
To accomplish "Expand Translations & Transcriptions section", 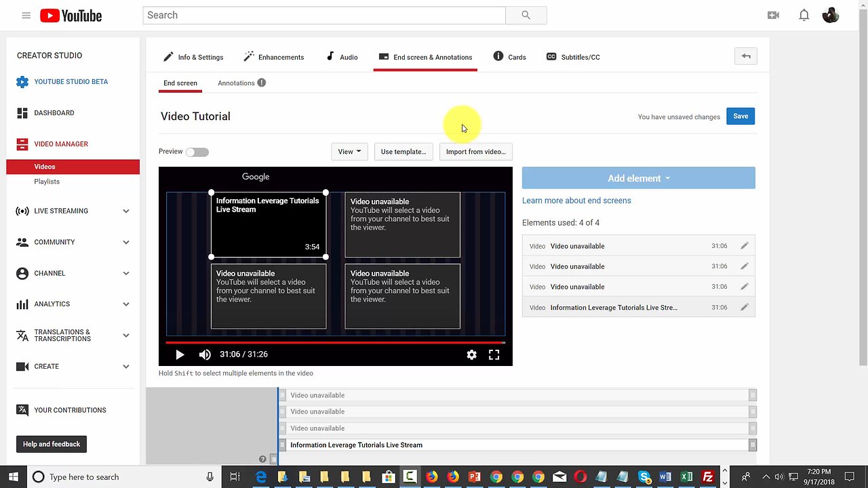I will tap(125, 335).
